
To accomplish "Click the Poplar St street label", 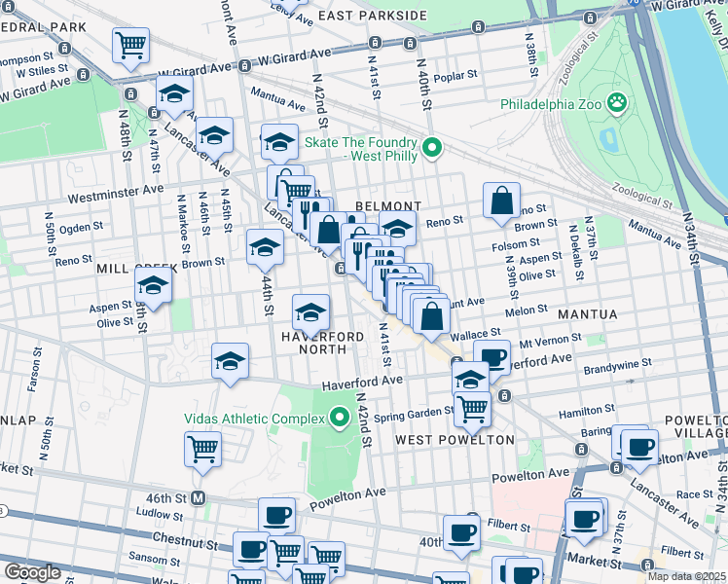I will (x=455, y=76).
